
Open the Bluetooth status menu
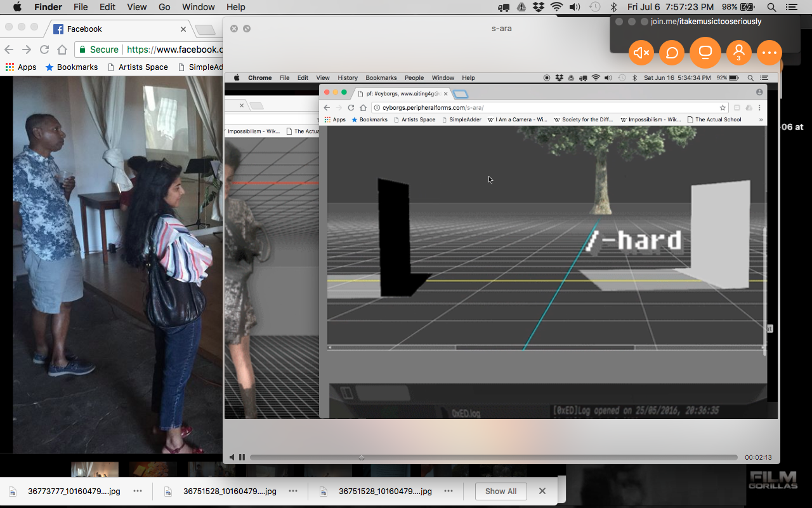(x=613, y=8)
